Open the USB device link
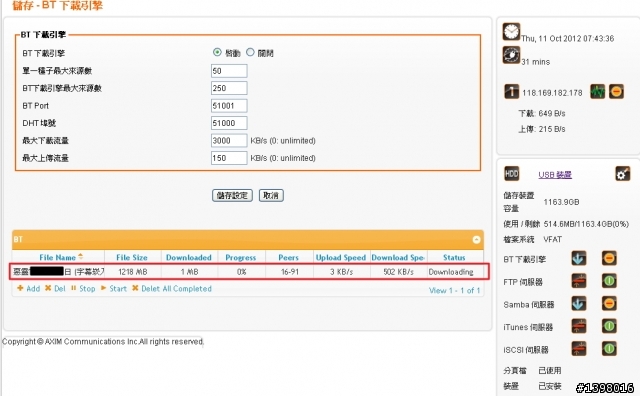 (x=555, y=175)
